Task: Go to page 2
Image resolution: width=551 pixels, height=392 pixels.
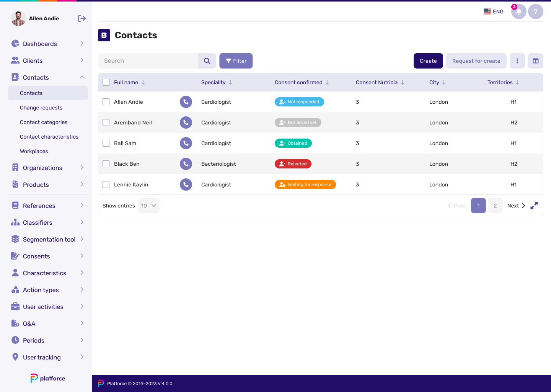Action: tap(495, 206)
